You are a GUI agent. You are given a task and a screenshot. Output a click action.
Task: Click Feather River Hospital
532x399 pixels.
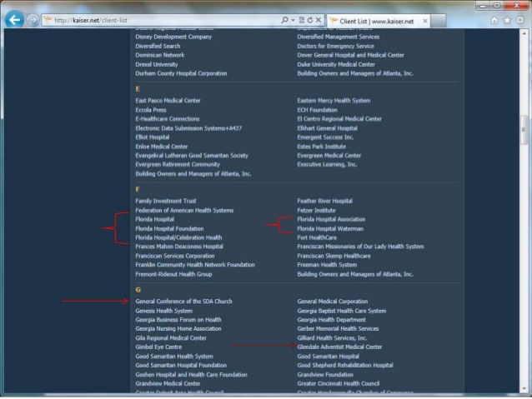[x=325, y=201]
